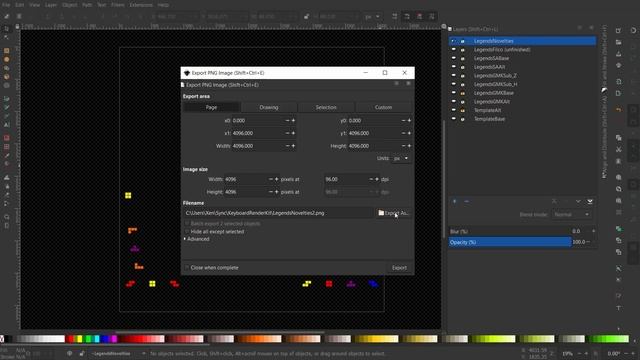This screenshot has height=360, width=640.
Task: Open the File menu
Action: (x=6, y=5)
